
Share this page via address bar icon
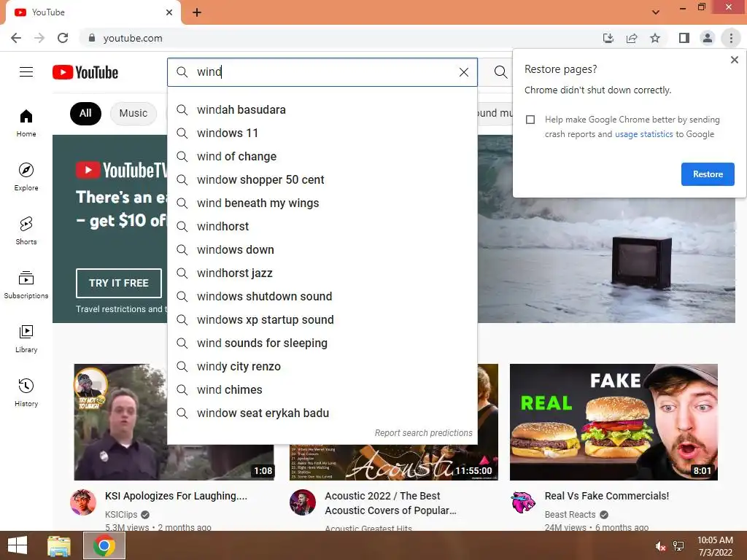(632, 38)
